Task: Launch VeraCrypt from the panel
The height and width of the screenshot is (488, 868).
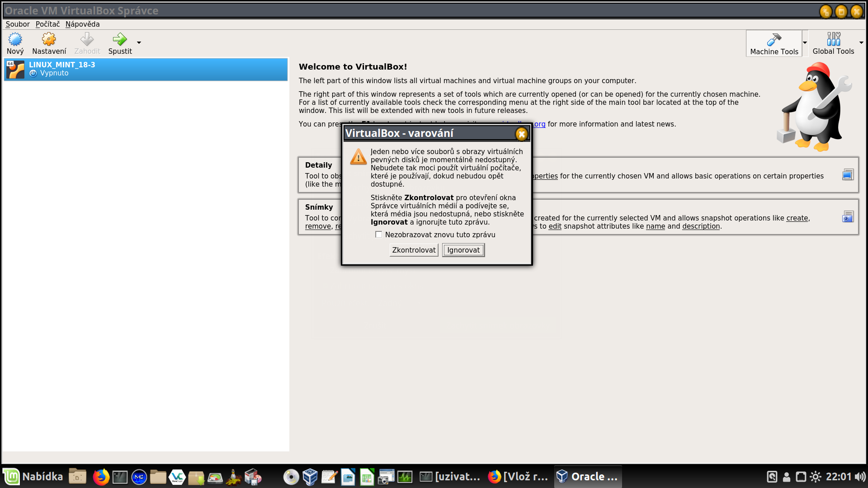Action: pyautogui.click(x=177, y=477)
